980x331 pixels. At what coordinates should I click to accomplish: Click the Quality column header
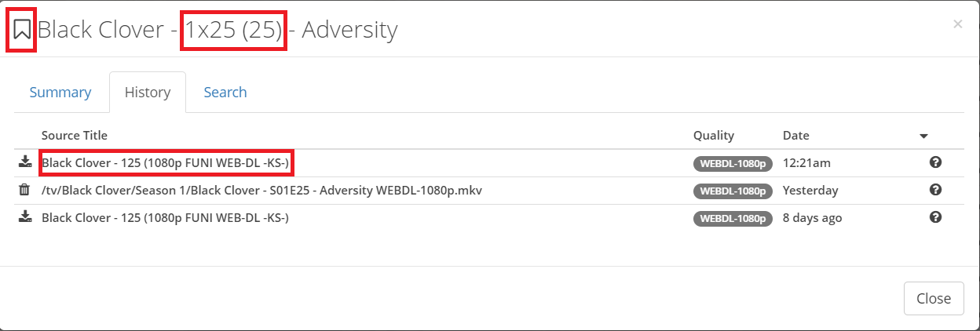(714, 136)
